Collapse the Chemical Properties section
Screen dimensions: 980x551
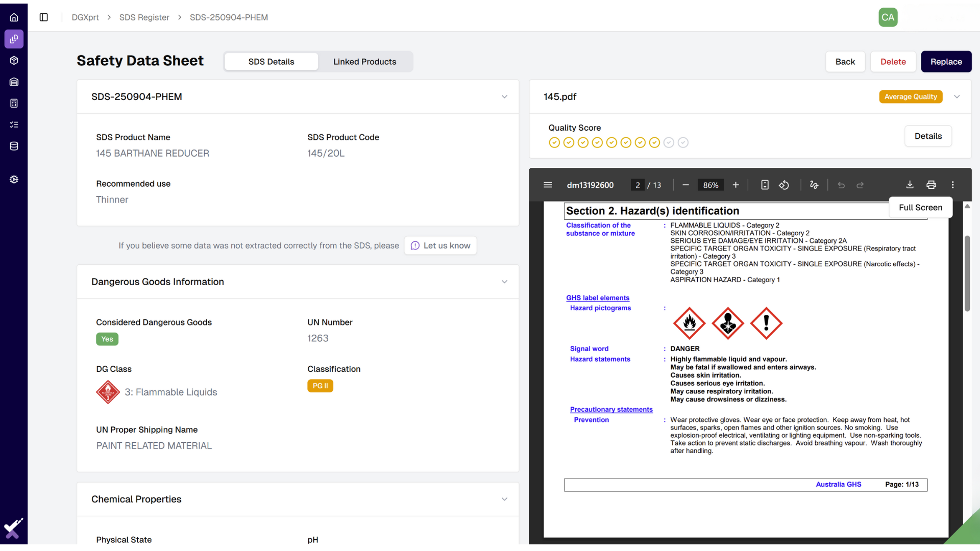[504, 499]
